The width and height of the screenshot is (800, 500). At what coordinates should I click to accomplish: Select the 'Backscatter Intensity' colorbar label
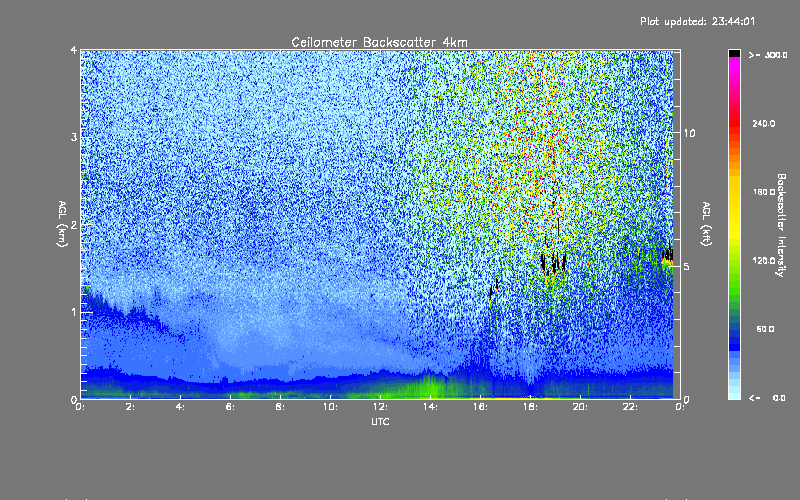[x=781, y=225]
